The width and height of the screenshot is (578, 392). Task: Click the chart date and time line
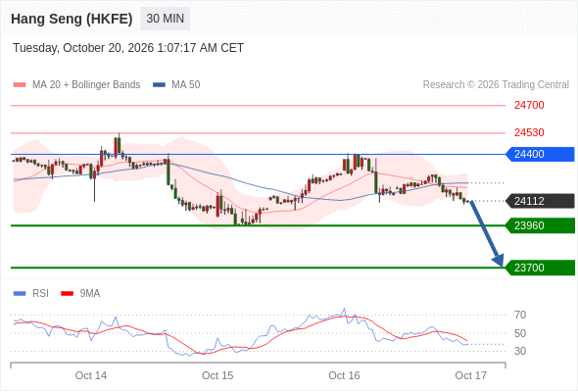pos(128,48)
